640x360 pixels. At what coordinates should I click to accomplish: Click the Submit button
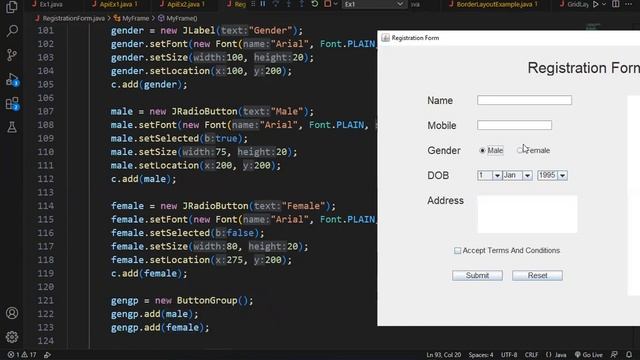click(x=477, y=276)
